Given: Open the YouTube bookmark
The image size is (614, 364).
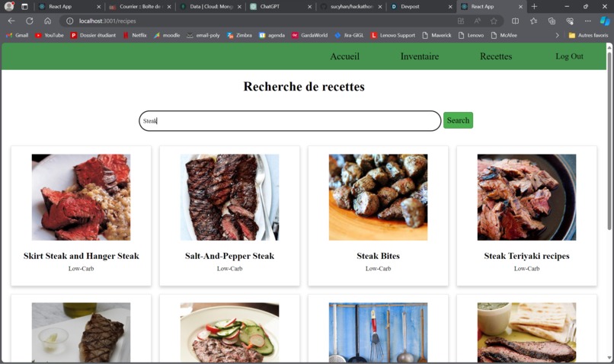Looking at the screenshot, I should [x=50, y=35].
